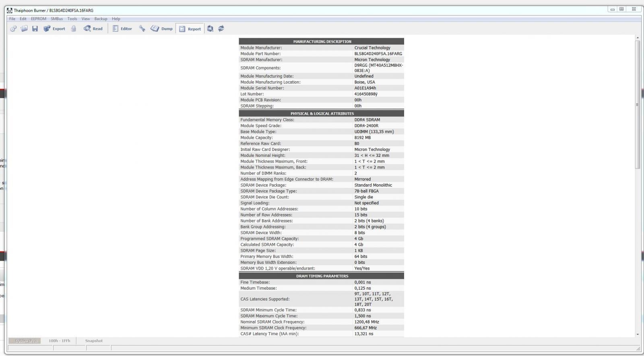
Task: Click the '1200,48 MHz' clock frequency value
Action: pyautogui.click(x=367, y=322)
